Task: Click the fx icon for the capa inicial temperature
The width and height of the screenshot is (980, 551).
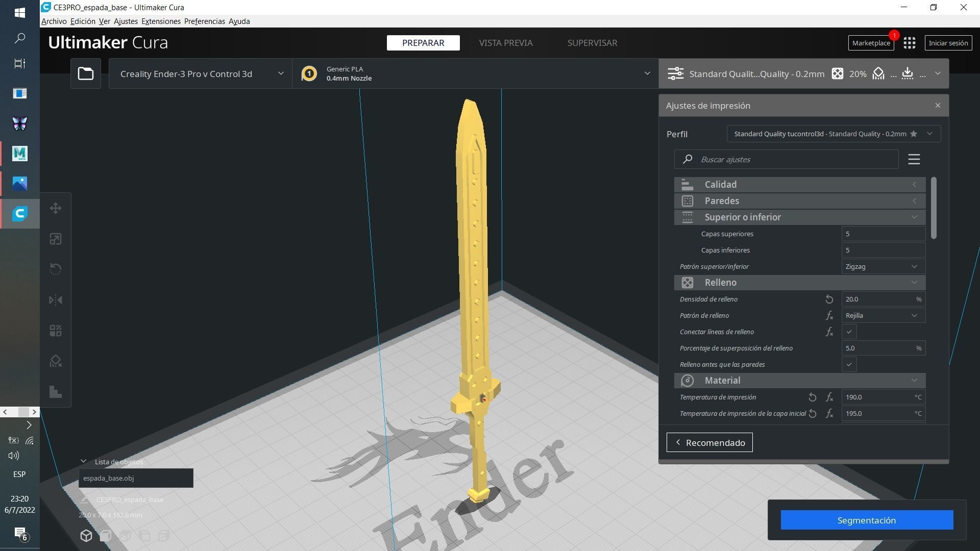Action: click(x=829, y=414)
